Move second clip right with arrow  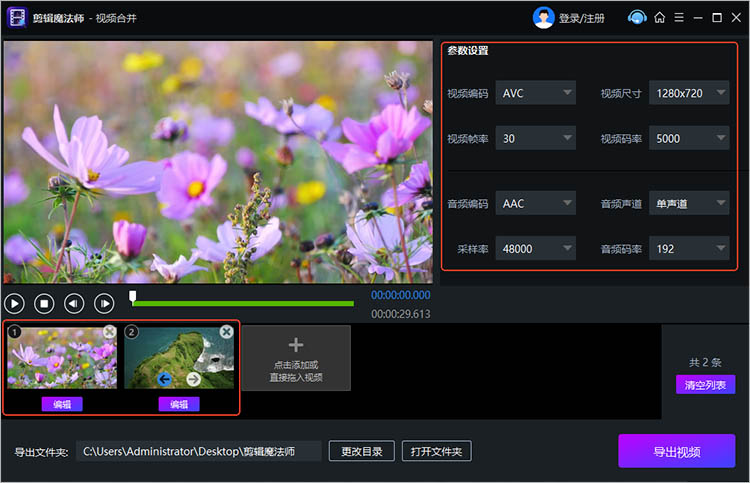193,378
